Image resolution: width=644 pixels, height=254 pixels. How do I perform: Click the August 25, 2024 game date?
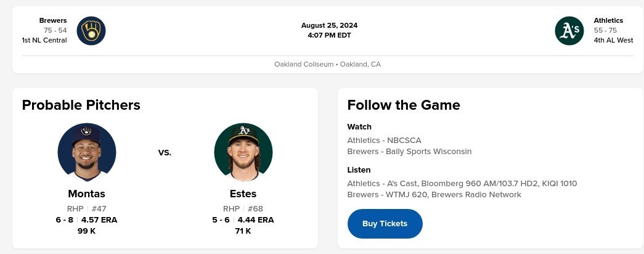click(329, 25)
